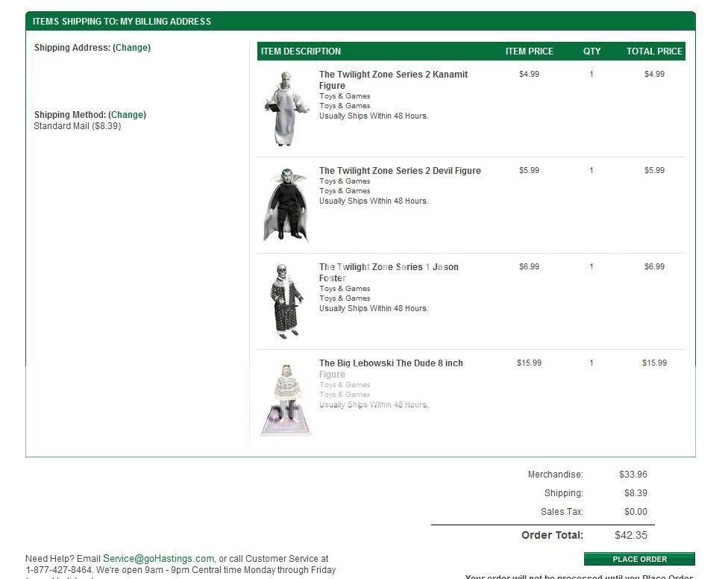Click the Place Order button
Viewport: 728px width, 579px height.
click(639, 559)
